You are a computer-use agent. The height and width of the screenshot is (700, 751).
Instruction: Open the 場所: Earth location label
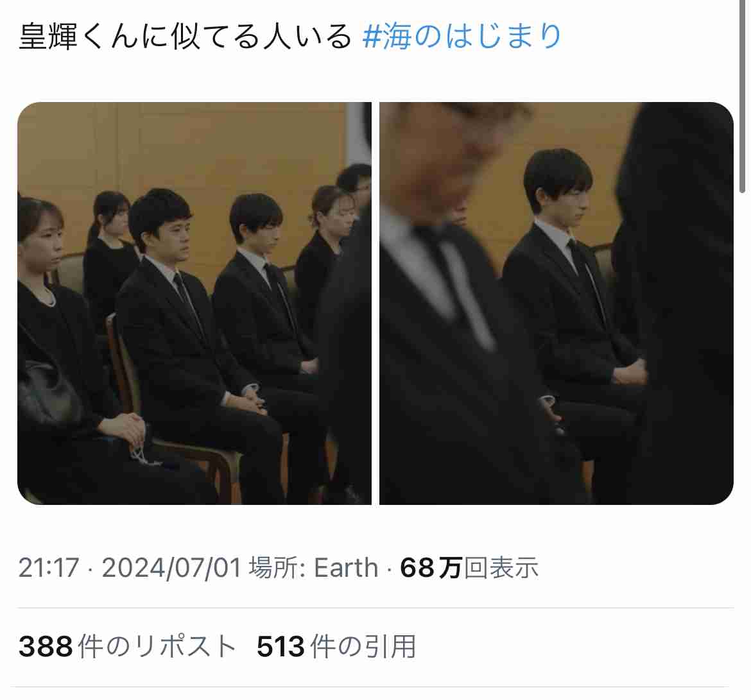click(x=314, y=568)
